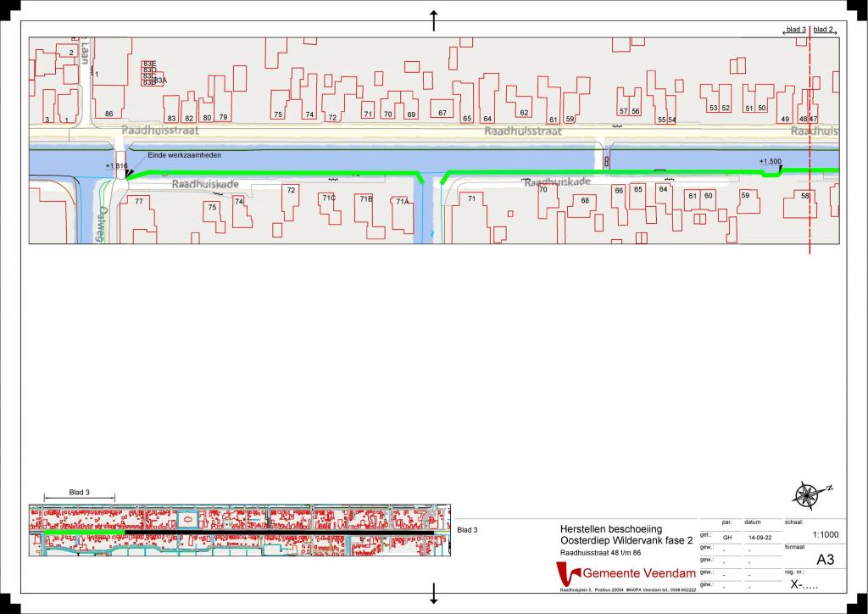
Task: Click the 'blad 3' arrow label top right
Action: click(x=795, y=30)
